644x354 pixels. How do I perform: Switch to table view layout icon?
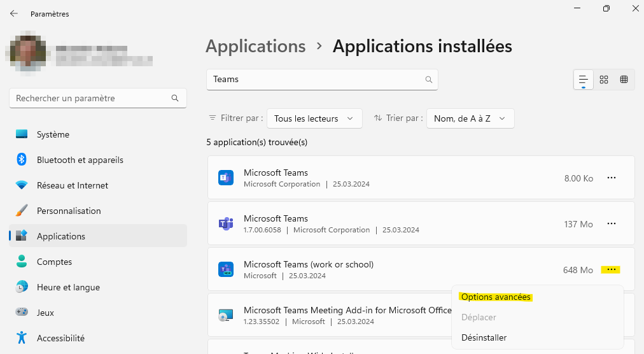pos(624,80)
